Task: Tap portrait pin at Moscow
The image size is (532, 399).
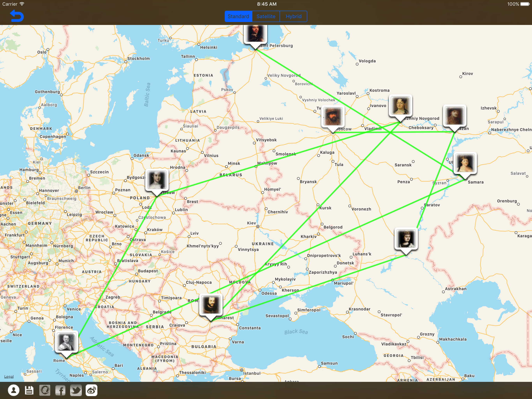Action: point(333,119)
